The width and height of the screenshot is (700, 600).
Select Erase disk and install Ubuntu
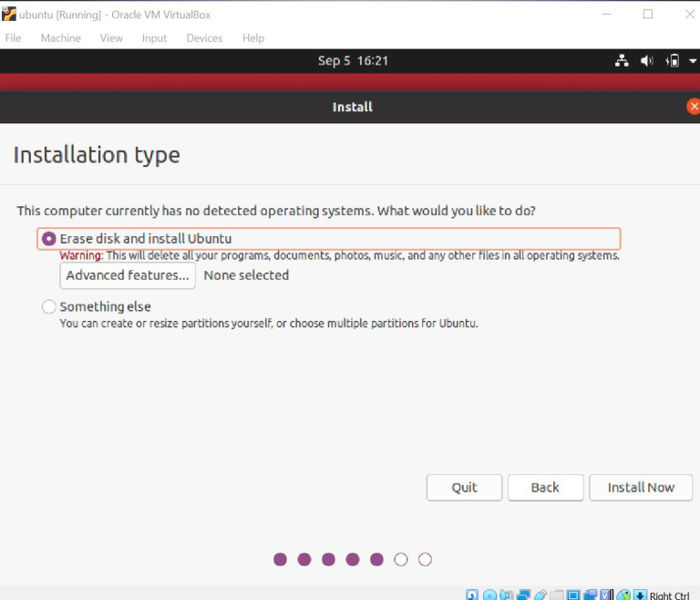click(49, 239)
